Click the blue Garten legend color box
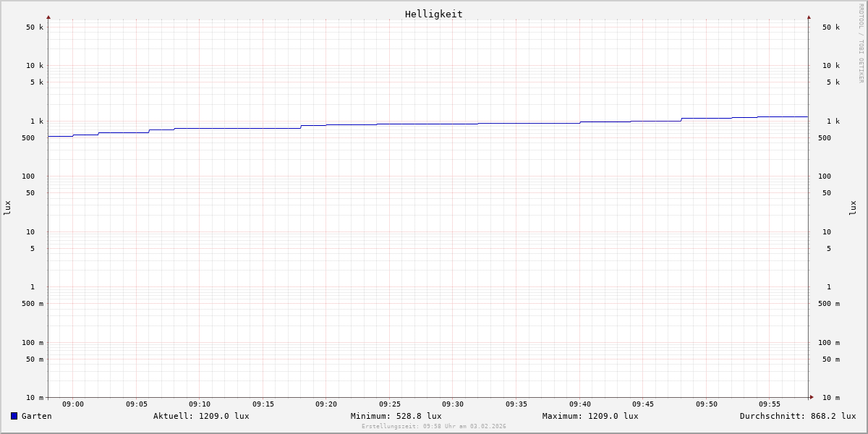868x434 pixels. coord(14,416)
